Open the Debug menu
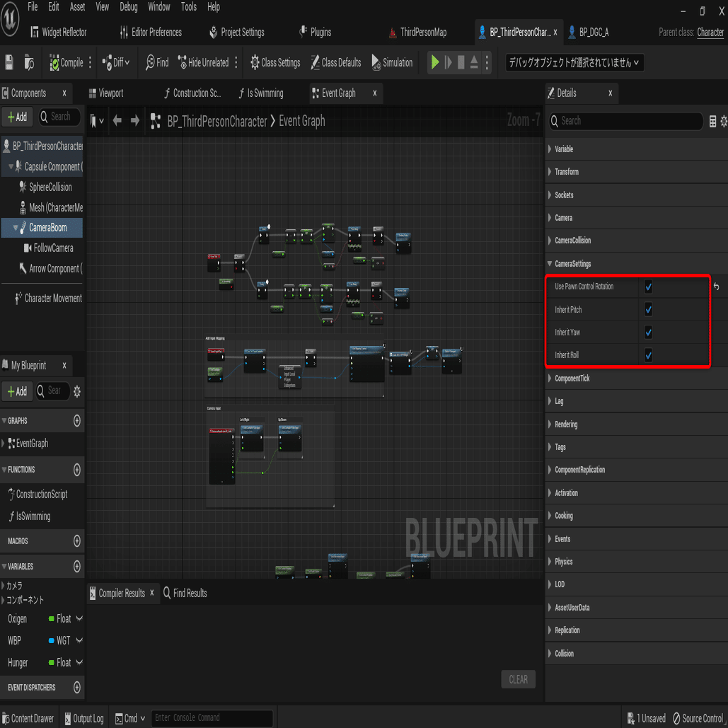Viewport: 728px width, 728px height. (129, 7)
